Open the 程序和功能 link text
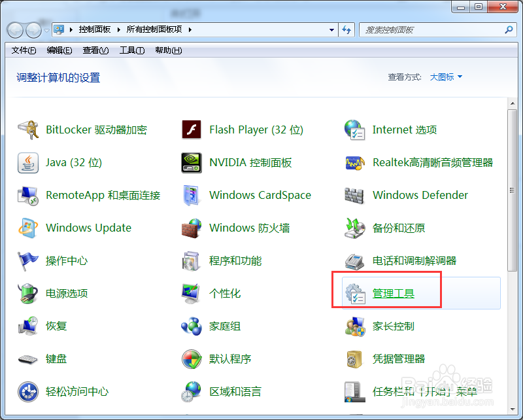This screenshot has height=420, width=523. click(x=235, y=261)
